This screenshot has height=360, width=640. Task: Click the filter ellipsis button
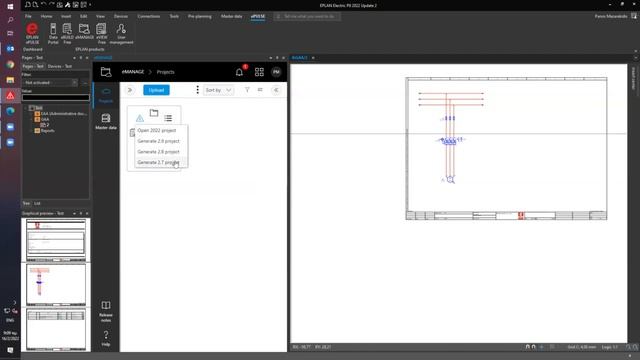[x=85, y=83]
